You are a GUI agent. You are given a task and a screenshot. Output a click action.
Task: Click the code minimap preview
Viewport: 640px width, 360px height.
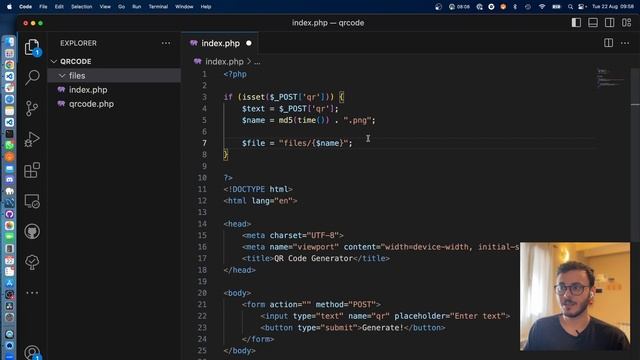[x=611, y=78]
